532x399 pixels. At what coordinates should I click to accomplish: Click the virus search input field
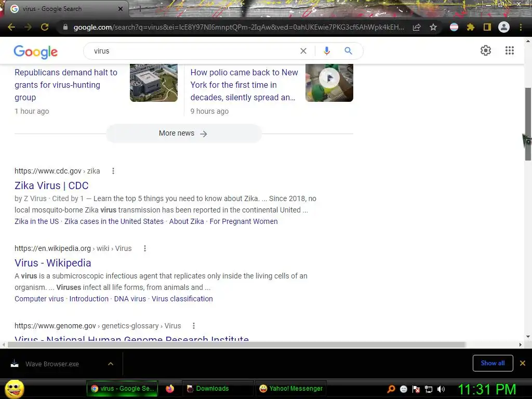click(193, 51)
